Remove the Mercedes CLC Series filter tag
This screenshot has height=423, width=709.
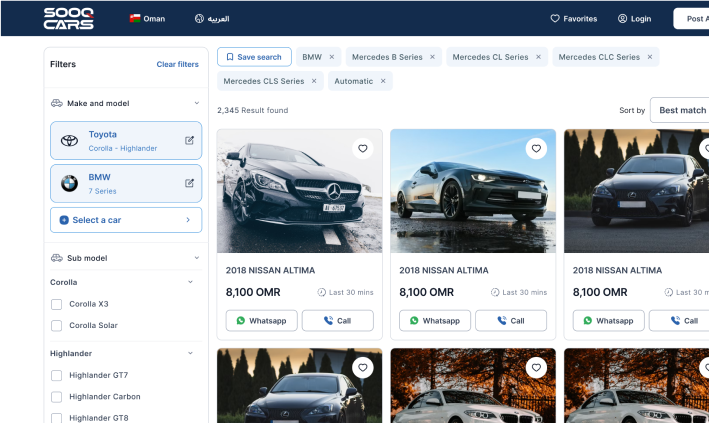649,57
